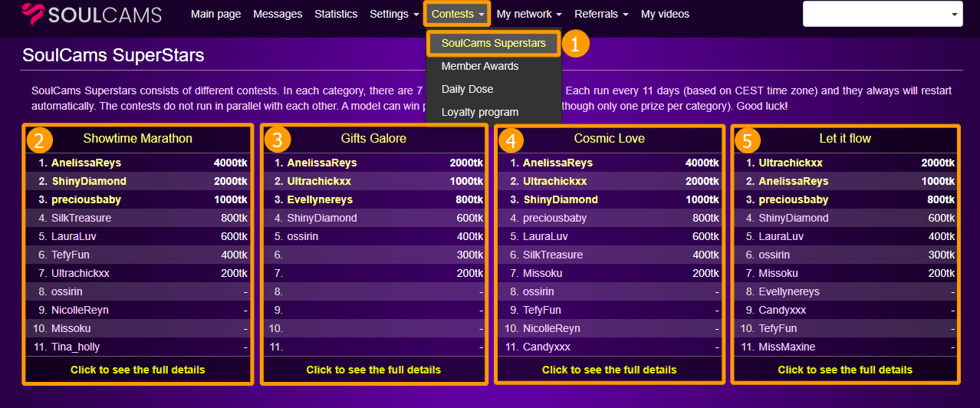
Task: Click orange badge 3 on Gifts Galore
Action: click(x=277, y=140)
